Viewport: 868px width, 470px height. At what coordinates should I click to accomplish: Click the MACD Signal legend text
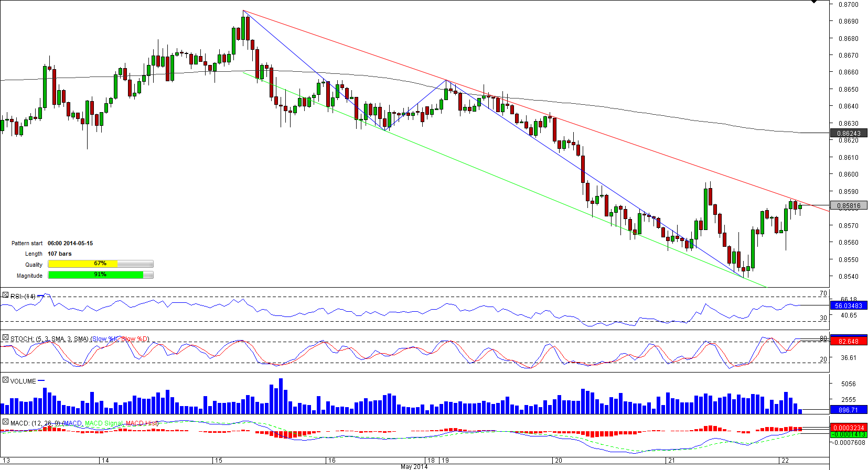tap(104, 423)
